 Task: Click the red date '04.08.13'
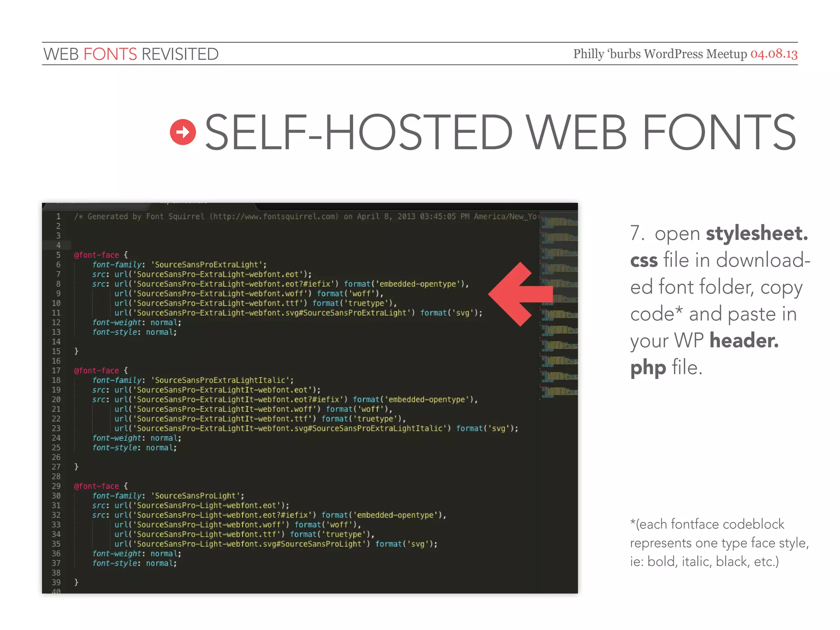click(774, 54)
